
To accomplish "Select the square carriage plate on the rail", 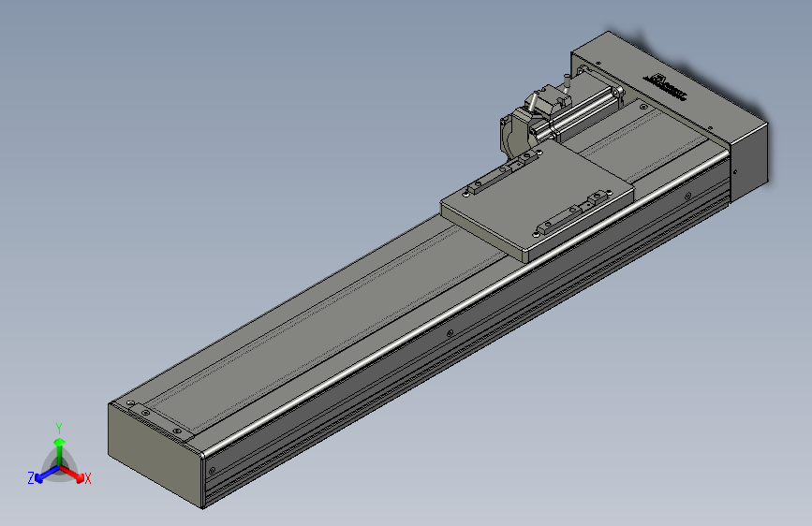I will point(537,203).
